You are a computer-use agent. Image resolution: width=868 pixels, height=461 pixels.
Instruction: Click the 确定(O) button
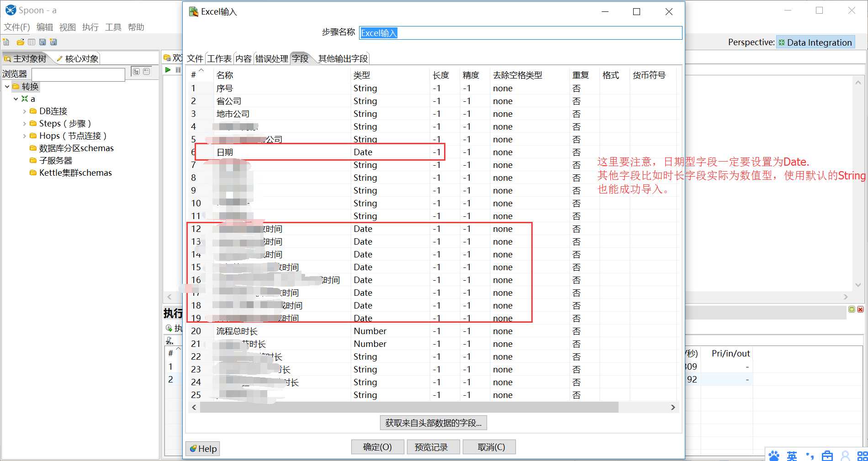point(377,447)
